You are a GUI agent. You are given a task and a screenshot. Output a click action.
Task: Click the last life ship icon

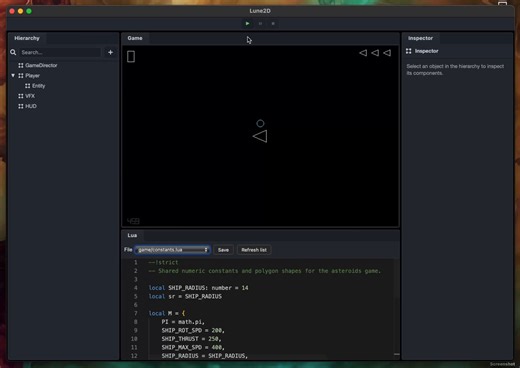point(387,53)
